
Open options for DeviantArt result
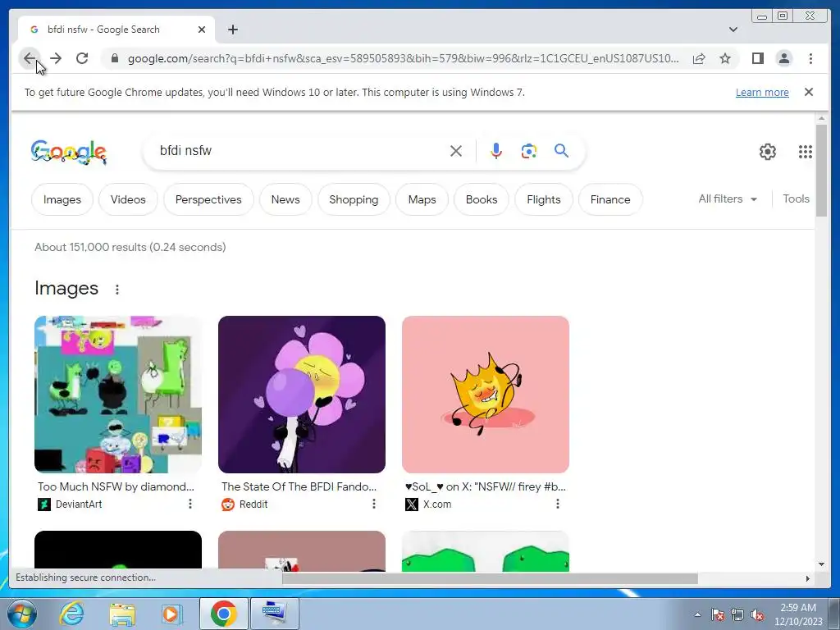[x=189, y=504]
